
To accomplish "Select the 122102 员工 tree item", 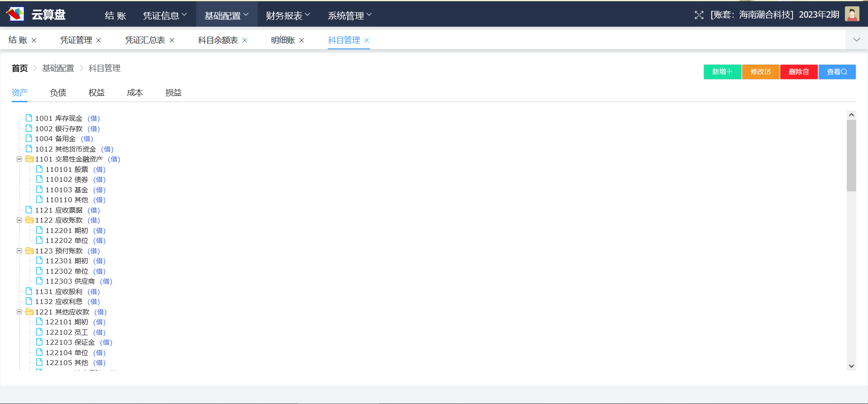I will pyautogui.click(x=75, y=333).
